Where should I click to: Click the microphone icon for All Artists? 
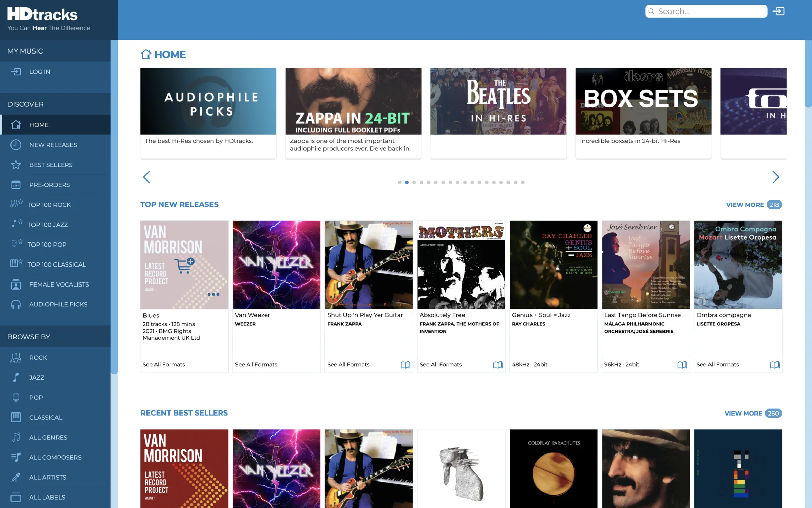pyautogui.click(x=16, y=477)
